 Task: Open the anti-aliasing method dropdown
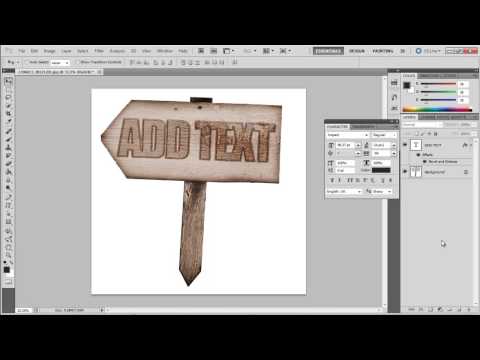382,191
